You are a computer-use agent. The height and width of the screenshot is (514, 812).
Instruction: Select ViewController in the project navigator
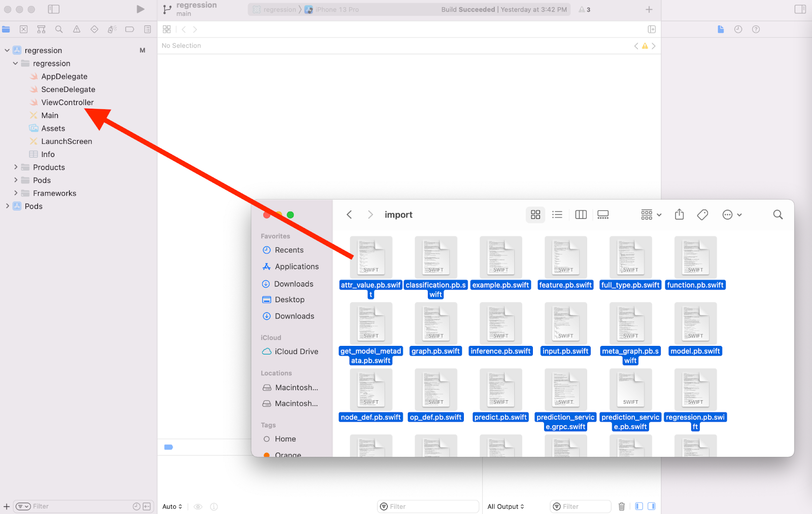point(67,103)
